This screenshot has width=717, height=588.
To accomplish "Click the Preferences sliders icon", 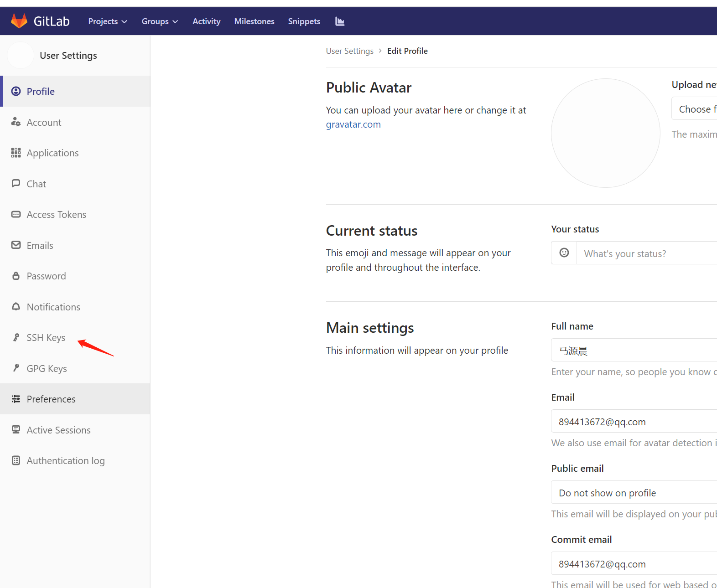I will (x=16, y=399).
